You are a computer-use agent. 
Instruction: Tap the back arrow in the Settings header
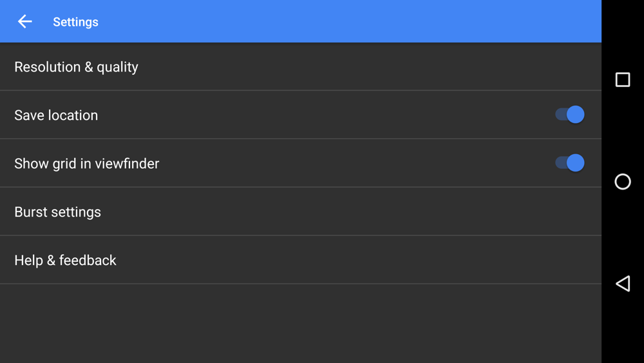pyautogui.click(x=24, y=22)
